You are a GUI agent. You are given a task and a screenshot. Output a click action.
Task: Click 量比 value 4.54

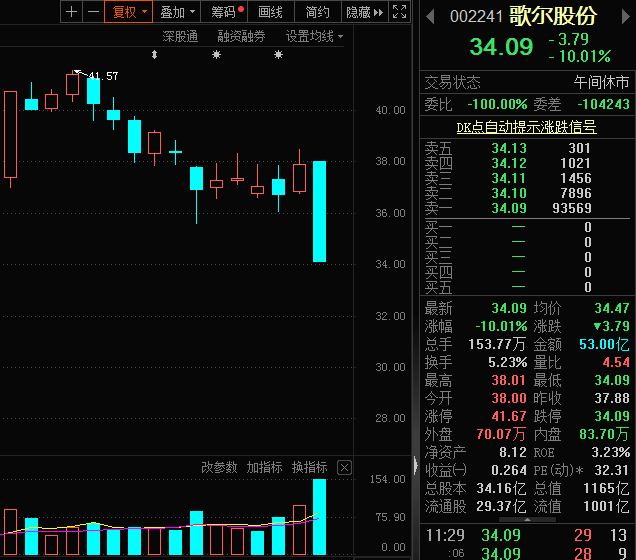point(616,362)
